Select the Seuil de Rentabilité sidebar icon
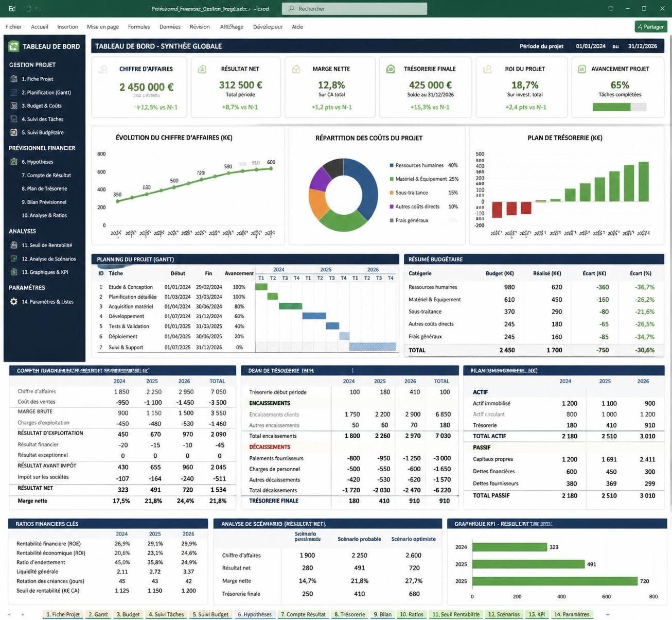The height and width of the screenshot is (620, 672). pos(14,245)
